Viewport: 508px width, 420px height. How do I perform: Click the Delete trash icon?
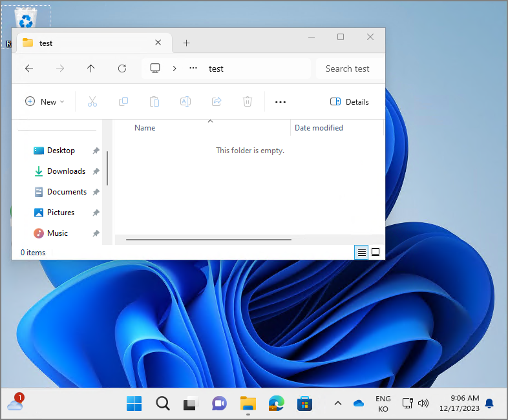click(x=247, y=101)
